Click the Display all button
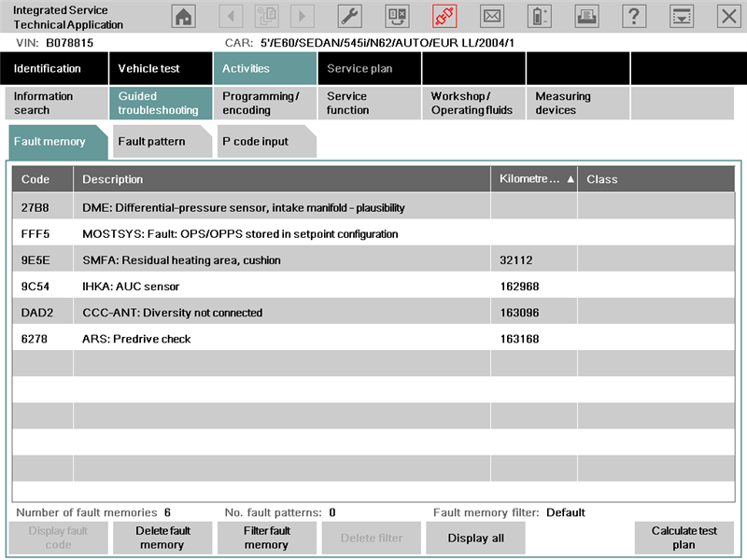747x560 pixels. coord(475,538)
